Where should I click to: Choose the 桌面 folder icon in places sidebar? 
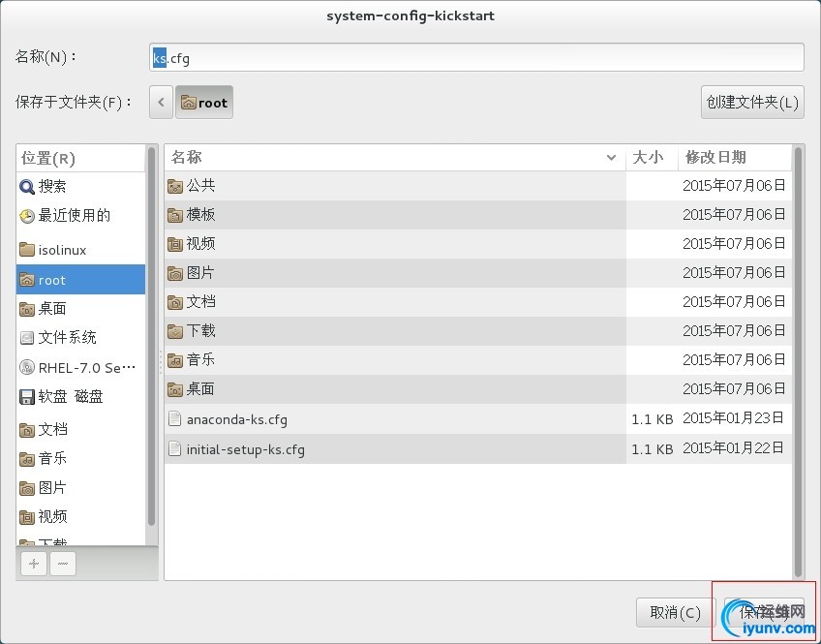click(27, 309)
